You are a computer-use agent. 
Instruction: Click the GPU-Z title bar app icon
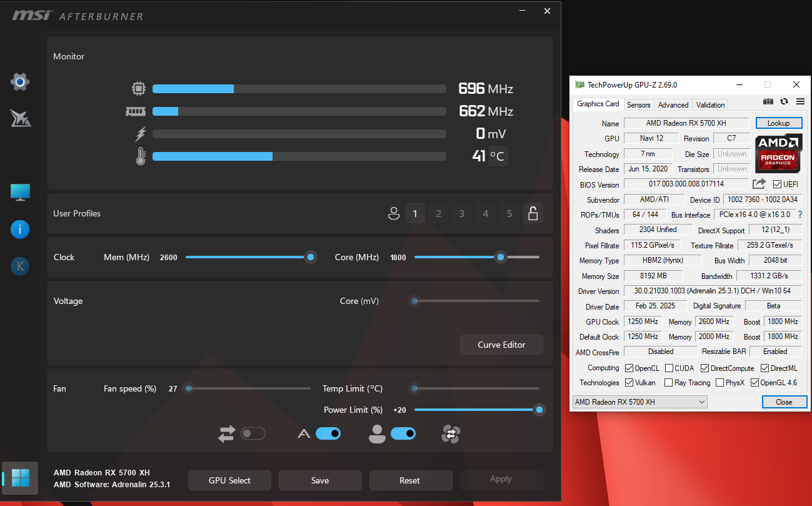(579, 84)
